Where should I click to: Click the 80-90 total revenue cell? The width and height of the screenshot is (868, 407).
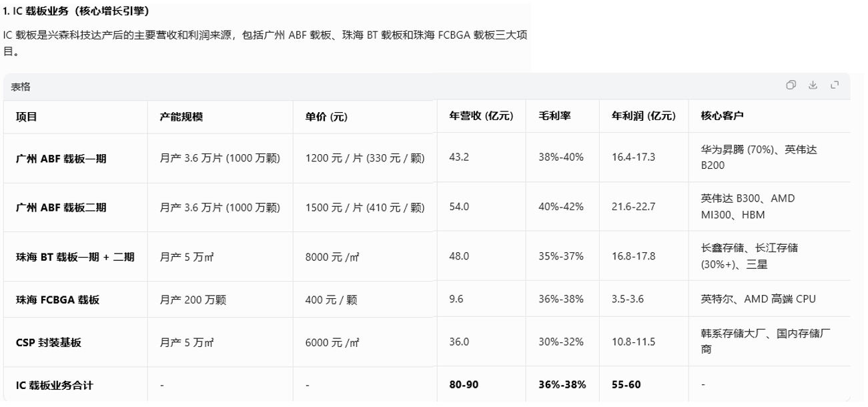464,384
